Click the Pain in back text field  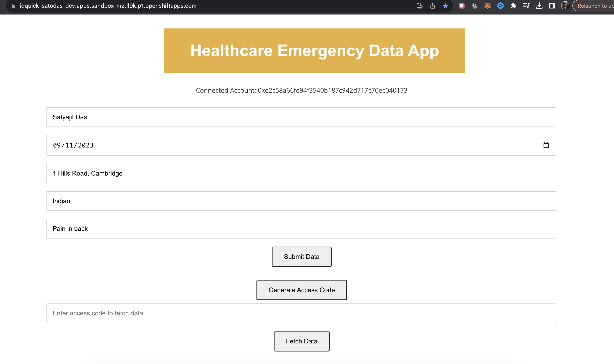pos(301,229)
